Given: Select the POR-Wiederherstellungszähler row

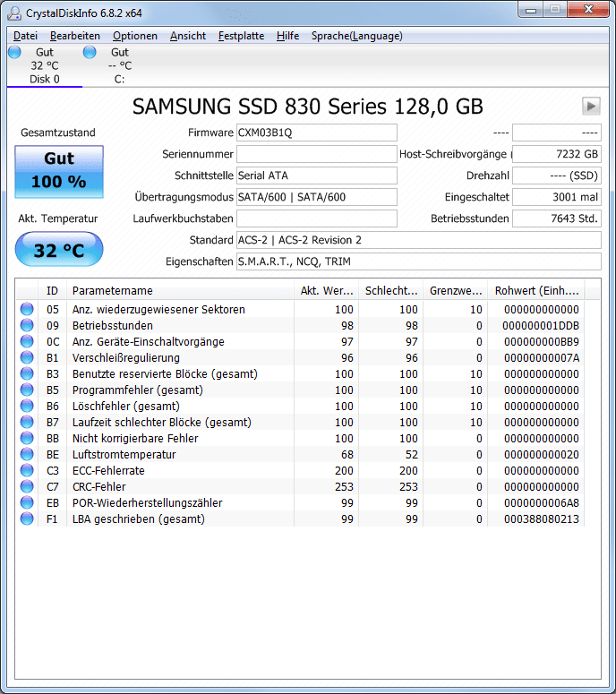Looking at the screenshot, I should coord(300,502).
